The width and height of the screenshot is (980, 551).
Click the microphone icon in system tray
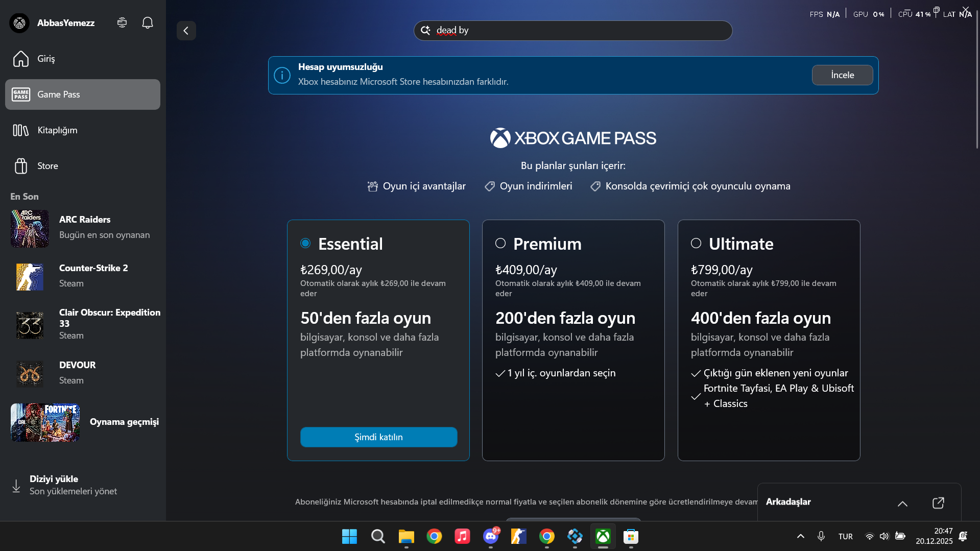tap(821, 536)
